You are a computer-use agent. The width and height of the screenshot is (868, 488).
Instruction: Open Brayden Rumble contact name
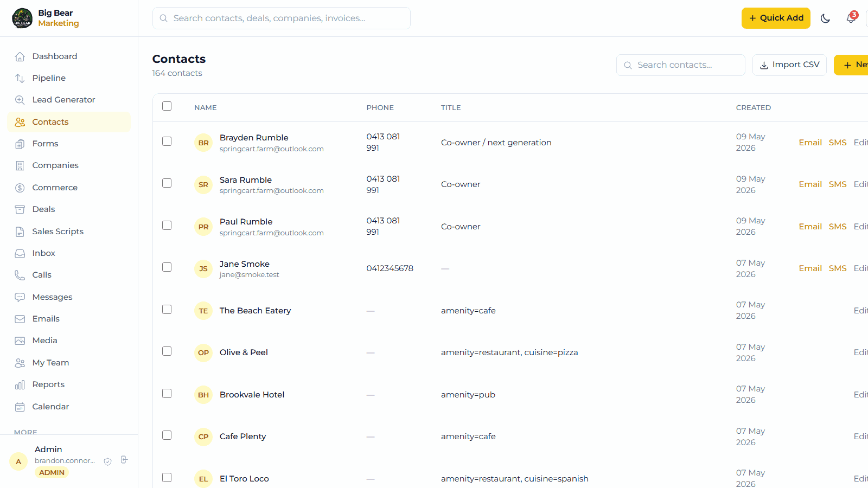(x=254, y=138)
